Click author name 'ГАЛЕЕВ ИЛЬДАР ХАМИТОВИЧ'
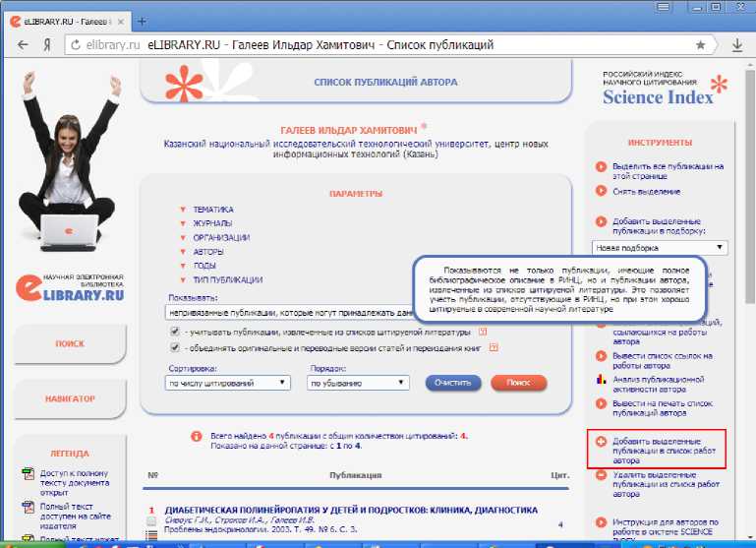The width and height of the screenshot is (756, 548). pos(349,130)
